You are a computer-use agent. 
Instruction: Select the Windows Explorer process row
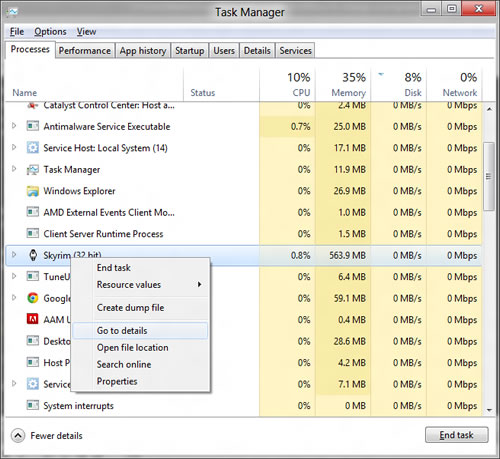(x=243, y=191)
